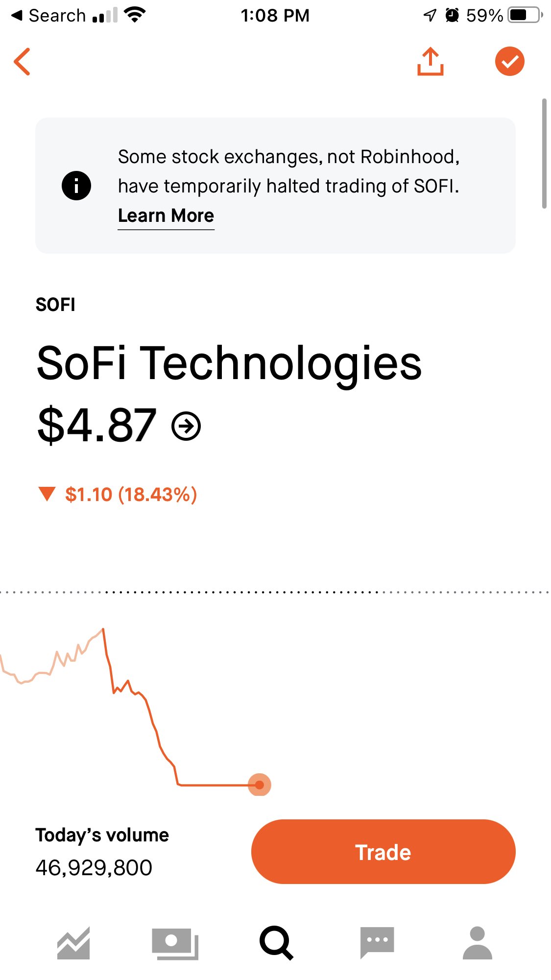Tap the battery indicator in status bar
The height and width of the screenshot is (980, 551).
pyautogui.click(x=525, y=16)
